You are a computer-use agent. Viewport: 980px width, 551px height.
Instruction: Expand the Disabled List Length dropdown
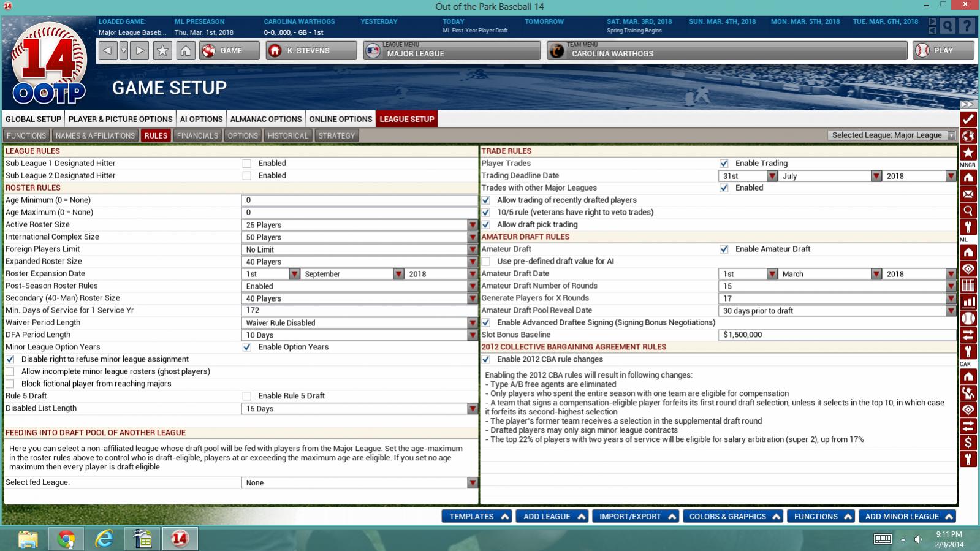coord(472,409)
